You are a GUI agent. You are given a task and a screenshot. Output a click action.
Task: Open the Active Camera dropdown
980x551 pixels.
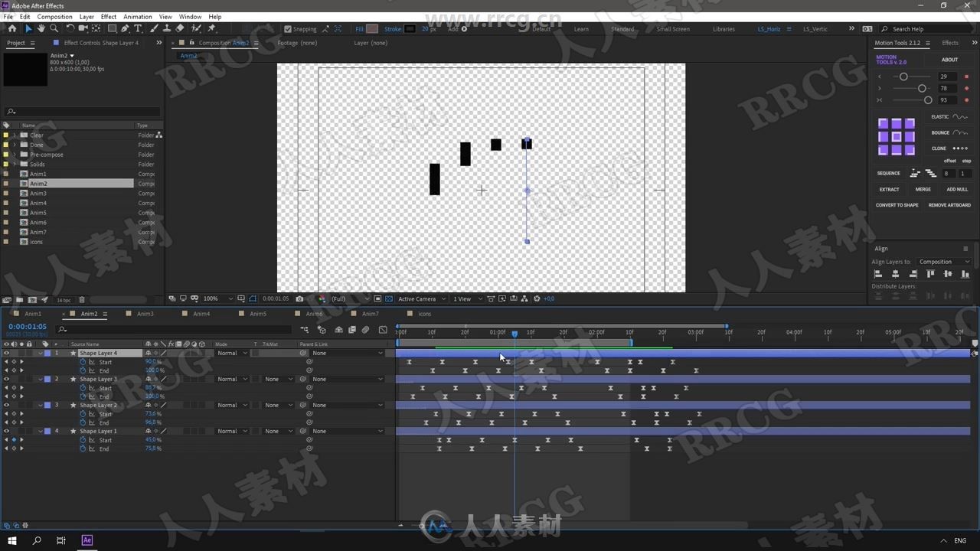(420, 298)
